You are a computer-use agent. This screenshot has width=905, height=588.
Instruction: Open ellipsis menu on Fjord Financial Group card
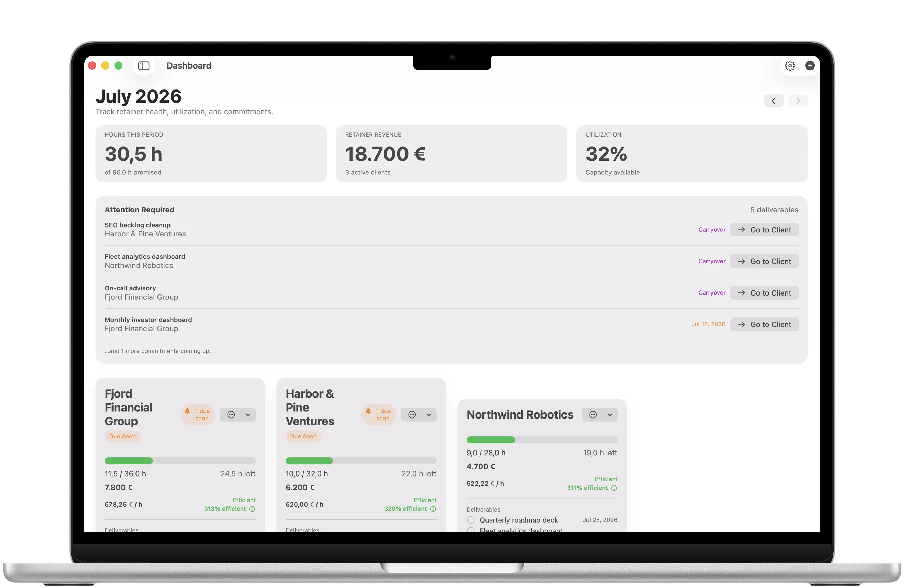[231, 415]
